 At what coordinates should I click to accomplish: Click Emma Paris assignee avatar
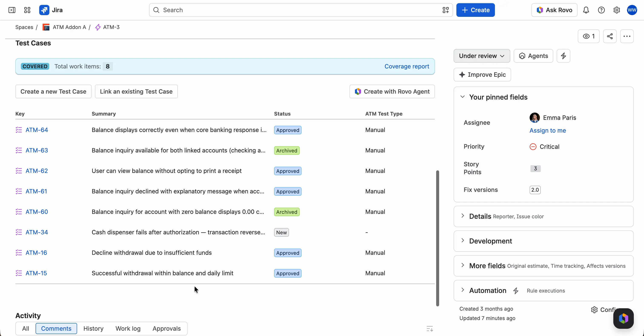point(535,118)
